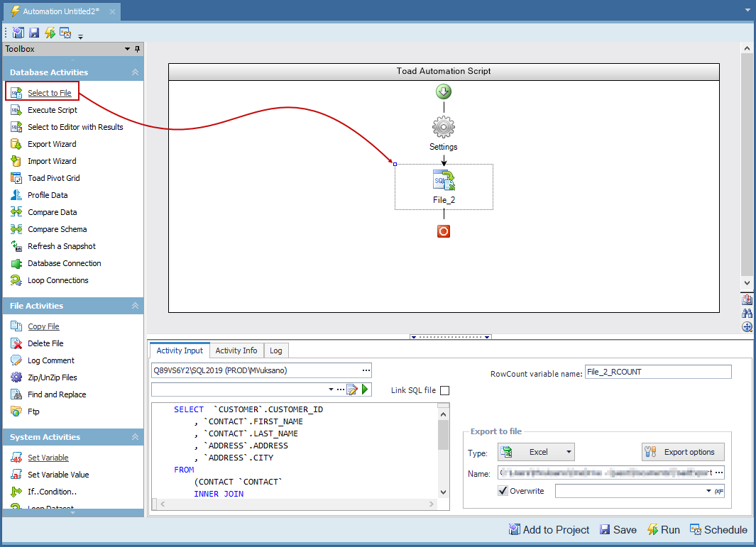Click the RowCount variable name field

657,372
